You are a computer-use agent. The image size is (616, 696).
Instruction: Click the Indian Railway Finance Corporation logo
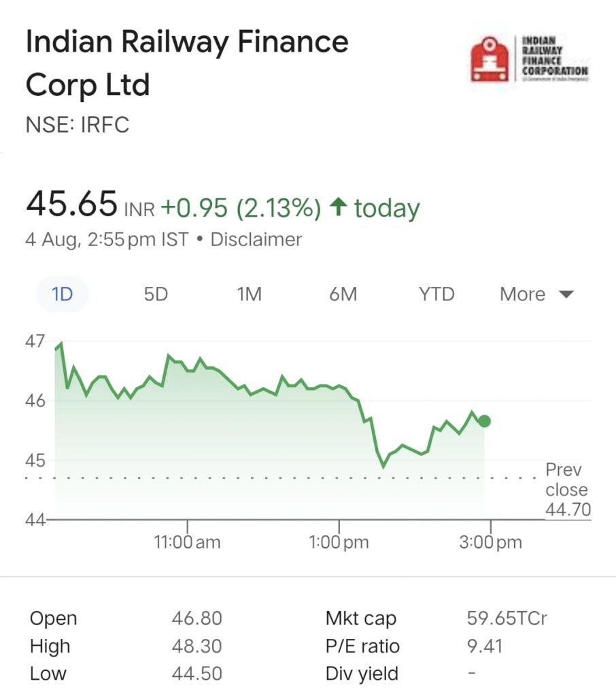tap(530, 59)
